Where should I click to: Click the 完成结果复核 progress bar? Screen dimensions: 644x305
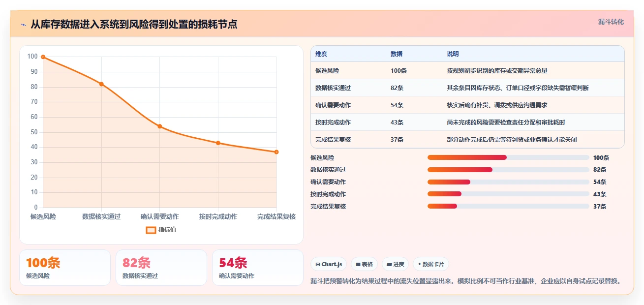point(508,206)
